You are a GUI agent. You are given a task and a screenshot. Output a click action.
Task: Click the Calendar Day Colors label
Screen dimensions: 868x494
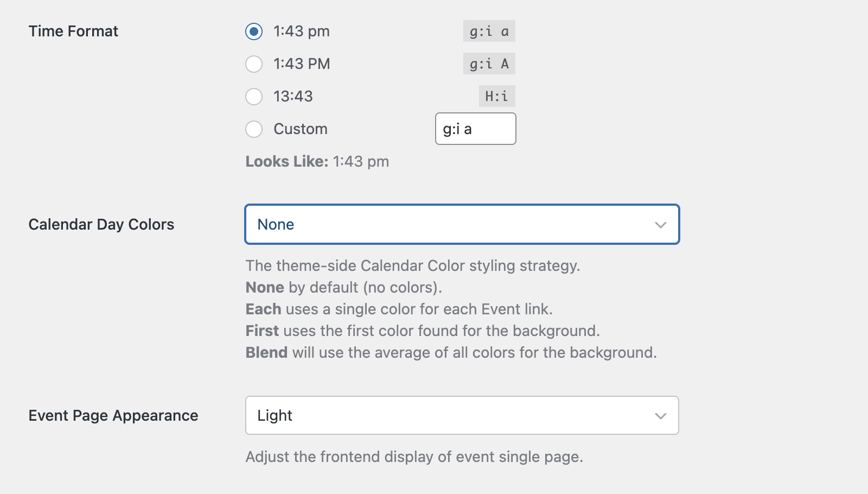(101, 224)
